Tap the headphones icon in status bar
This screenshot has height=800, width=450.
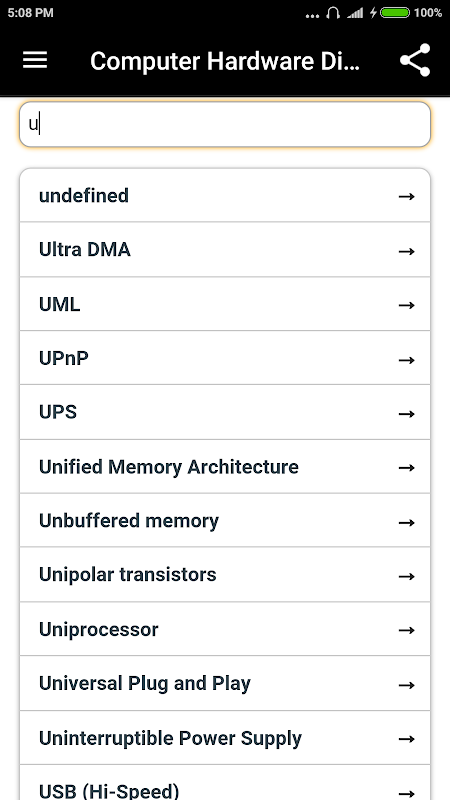pos(333,13)
